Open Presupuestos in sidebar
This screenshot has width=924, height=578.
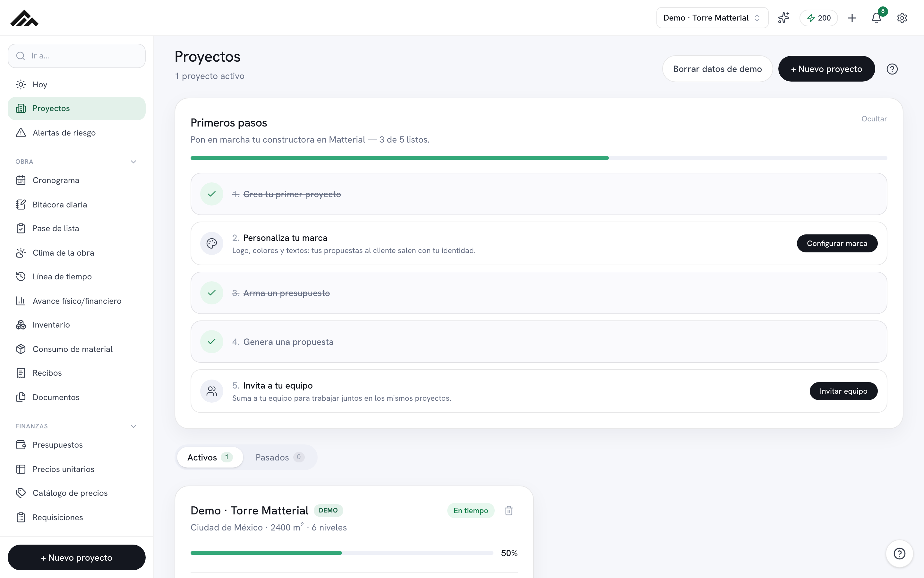pos(77,445)
